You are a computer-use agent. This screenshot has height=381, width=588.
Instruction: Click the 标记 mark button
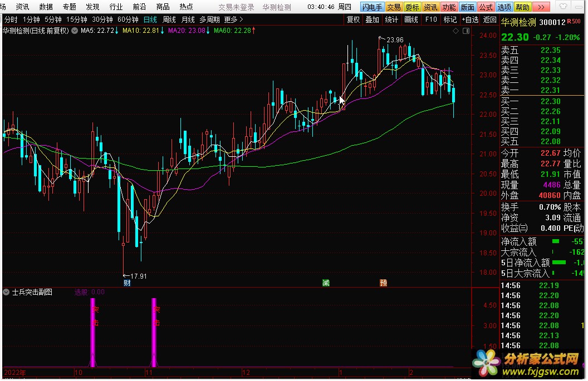tap(450, 19)
